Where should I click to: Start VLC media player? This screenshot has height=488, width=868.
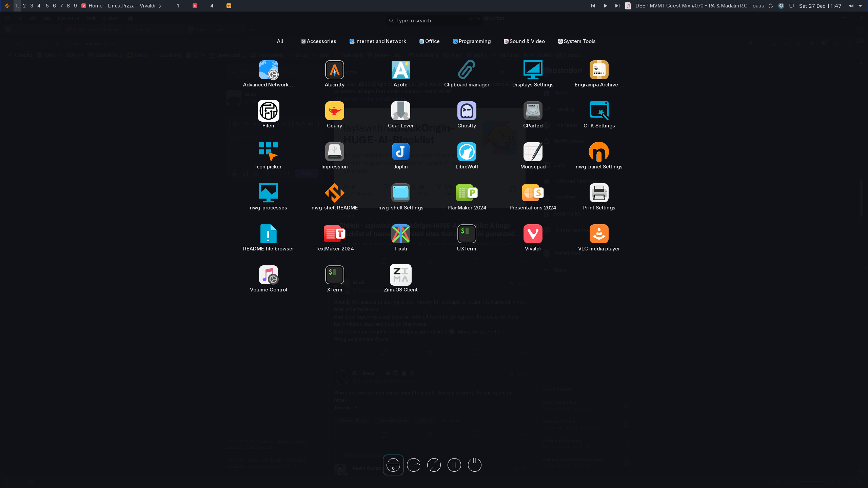tap(599, 234)
